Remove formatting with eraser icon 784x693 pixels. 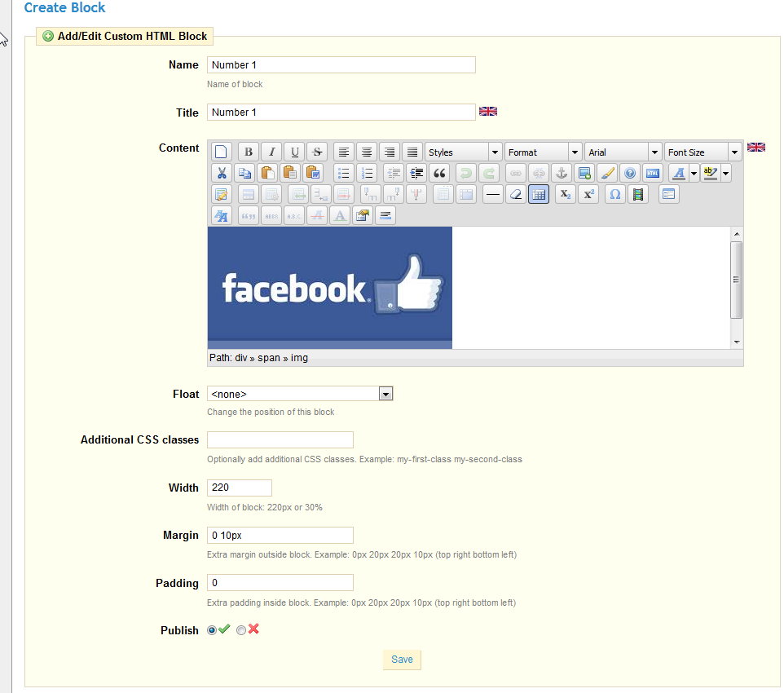click(x=516, y=194)
